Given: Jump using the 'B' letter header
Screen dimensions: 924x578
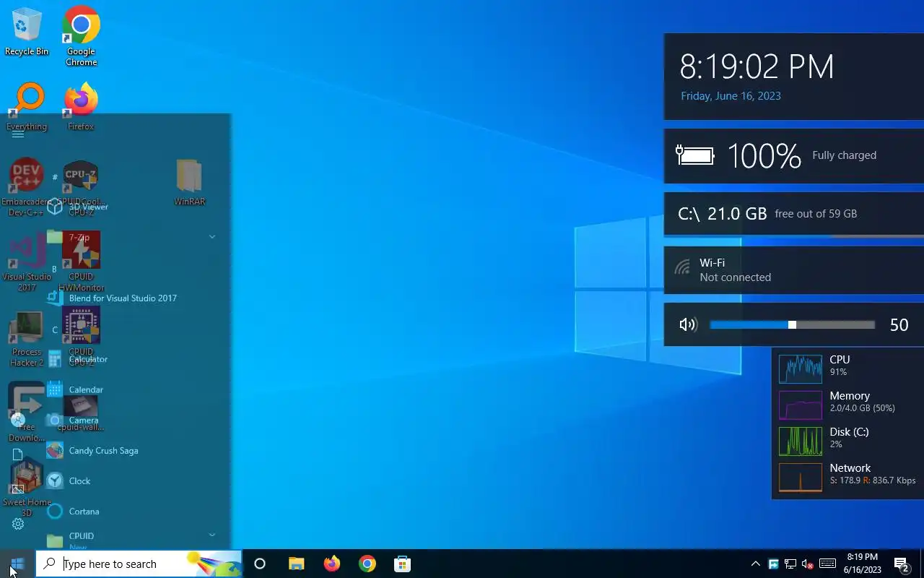Looking at the screenshot, I should [54, 269].
